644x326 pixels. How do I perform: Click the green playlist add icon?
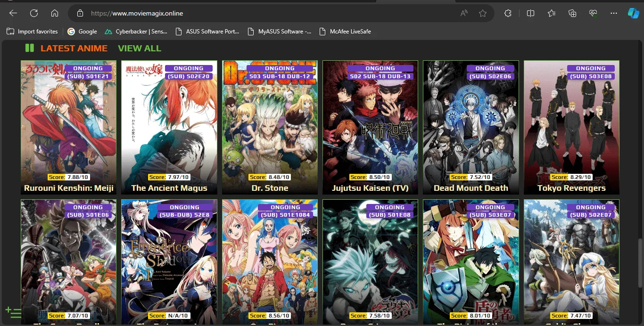(x=13, y=312)
